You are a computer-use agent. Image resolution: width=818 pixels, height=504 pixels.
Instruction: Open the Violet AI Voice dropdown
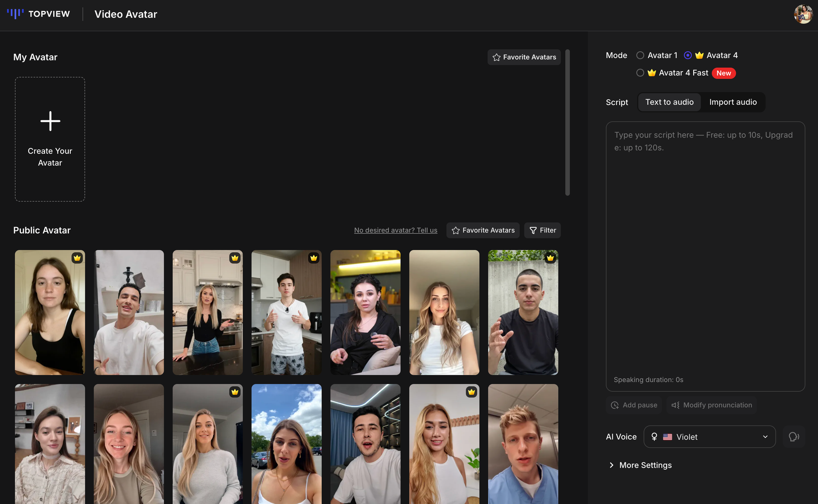(x=710, y=437)
